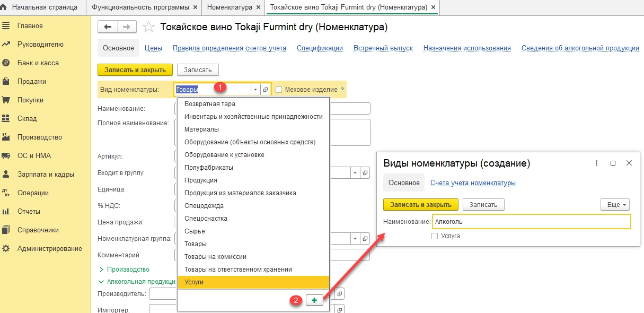Viewport: 644px width, 313px height.
Task: Collapse the Алкогольная продукция section
Action: click(x=137, y=282)
